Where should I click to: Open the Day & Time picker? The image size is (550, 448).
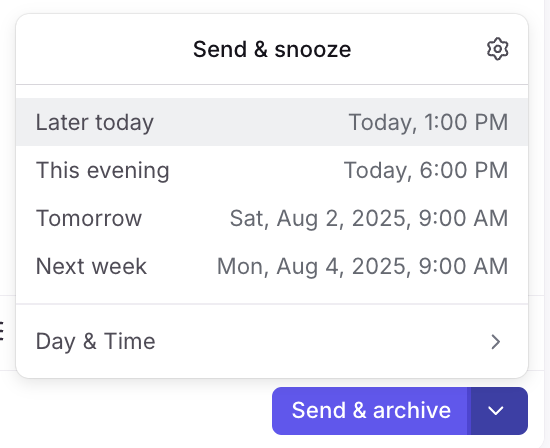click(x=272, y=341)
